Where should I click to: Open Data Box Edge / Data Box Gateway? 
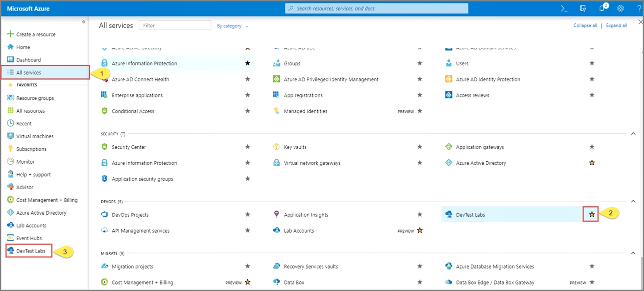pyautogui.click(x=495, y=283)
